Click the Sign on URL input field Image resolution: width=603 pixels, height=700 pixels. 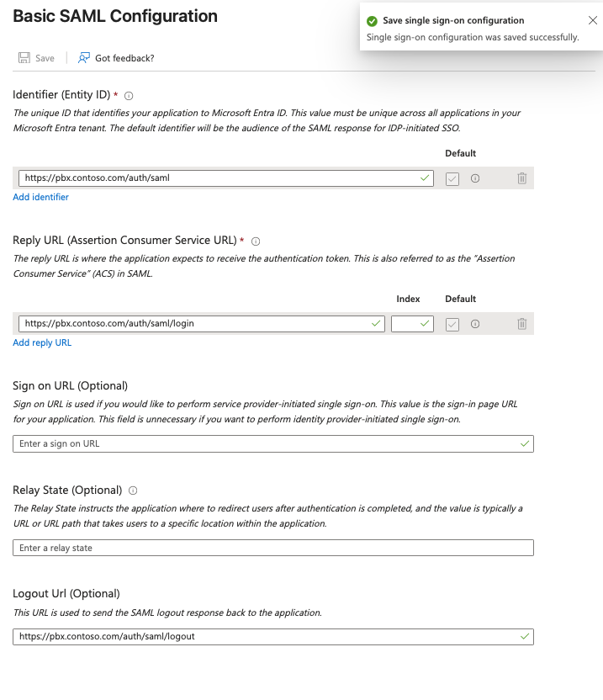(265, 443)
